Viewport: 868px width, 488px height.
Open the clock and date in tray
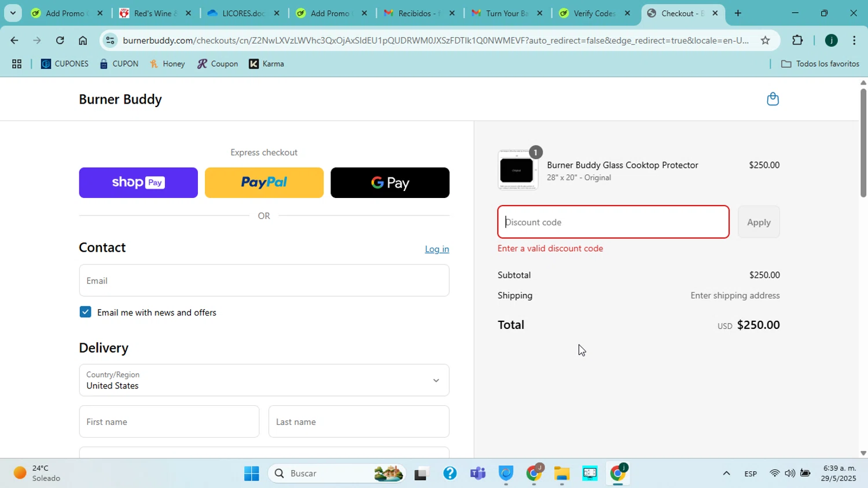839,474
